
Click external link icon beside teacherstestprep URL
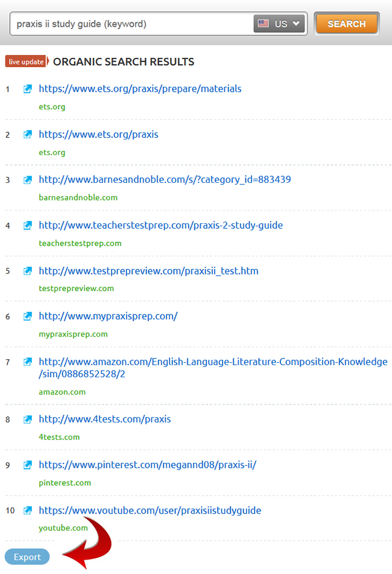(27, 226)
